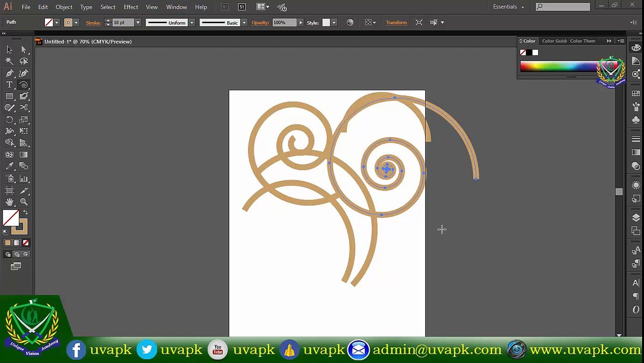Open the Window menu
The width and height of the screenshot is (644, 363).
tap(176, 7)
